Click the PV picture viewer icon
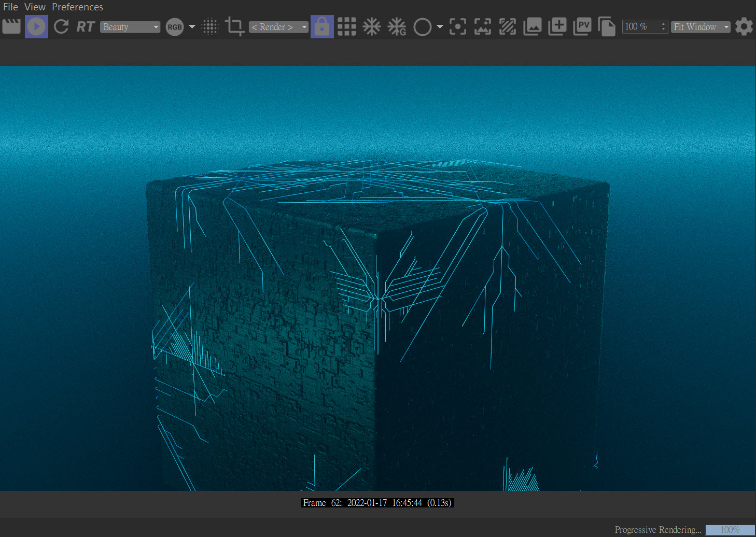The width and height of the screenshot is (756, 537). (582, 26)
